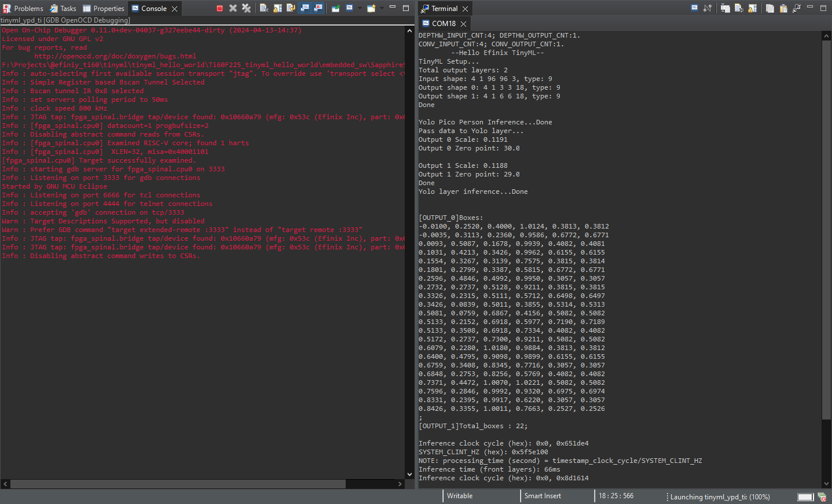Screen dimensions: 832x504
Task: Clear the Terminal output
Action: tap(739, 8)
